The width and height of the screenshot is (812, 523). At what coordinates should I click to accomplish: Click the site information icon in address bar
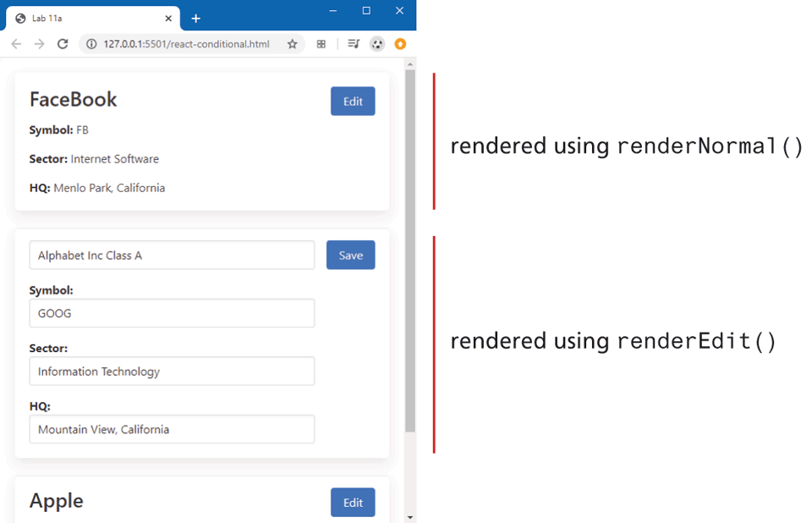click(x=91, y=44)
